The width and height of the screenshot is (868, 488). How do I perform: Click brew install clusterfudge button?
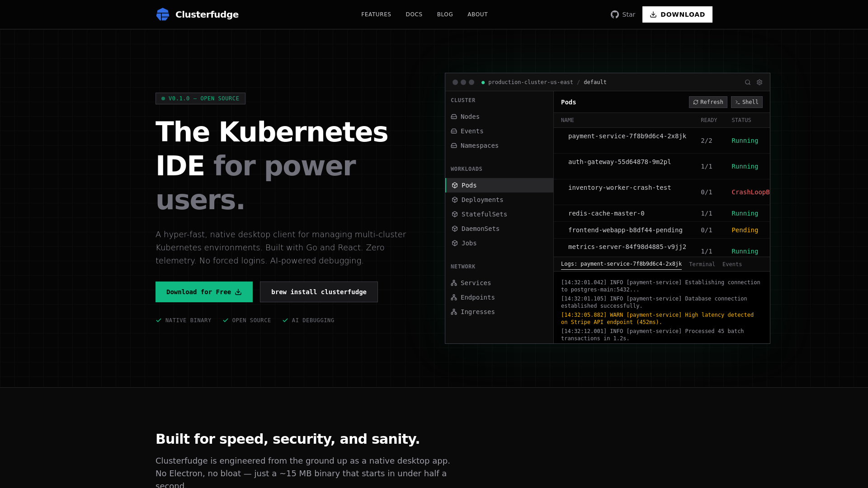[319, 292]
